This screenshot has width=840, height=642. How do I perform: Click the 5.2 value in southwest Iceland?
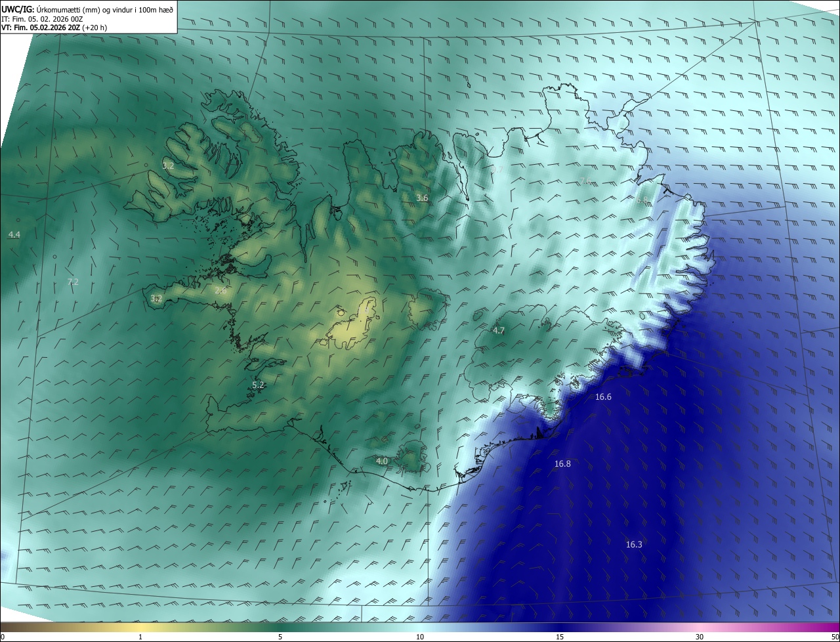[258, 385]
